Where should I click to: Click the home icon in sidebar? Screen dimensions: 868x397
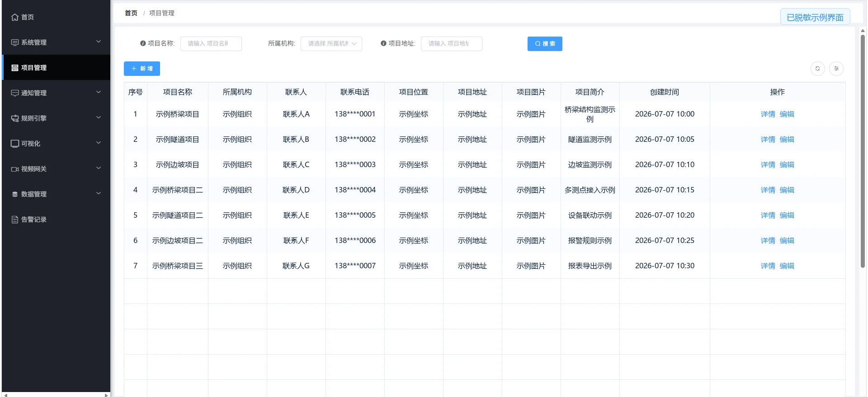(x=15, y=17)
